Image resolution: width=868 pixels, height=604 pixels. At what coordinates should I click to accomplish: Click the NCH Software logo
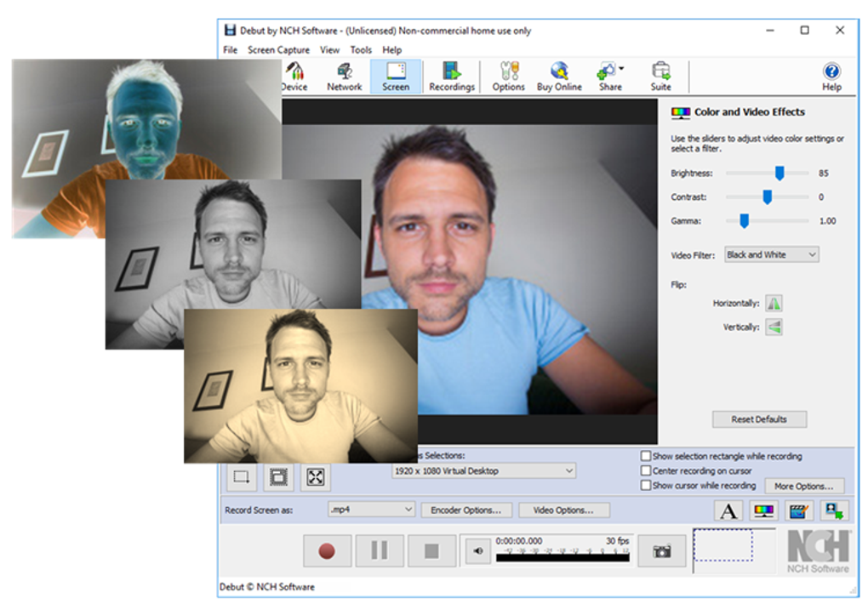818,551
